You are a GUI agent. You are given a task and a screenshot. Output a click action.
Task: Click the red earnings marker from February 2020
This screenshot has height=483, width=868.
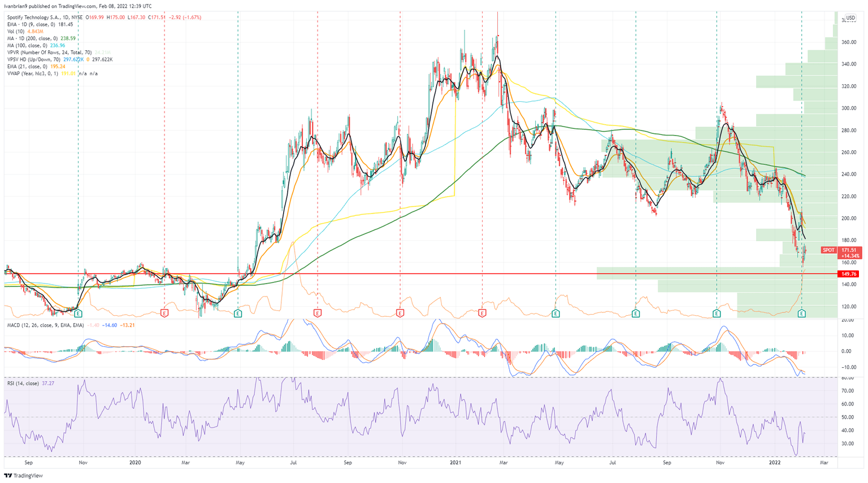164,313
